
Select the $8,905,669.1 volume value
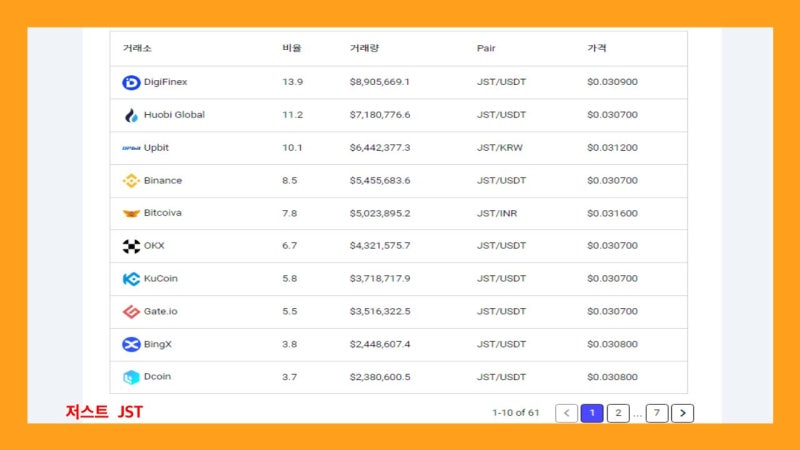coord(380,82)
